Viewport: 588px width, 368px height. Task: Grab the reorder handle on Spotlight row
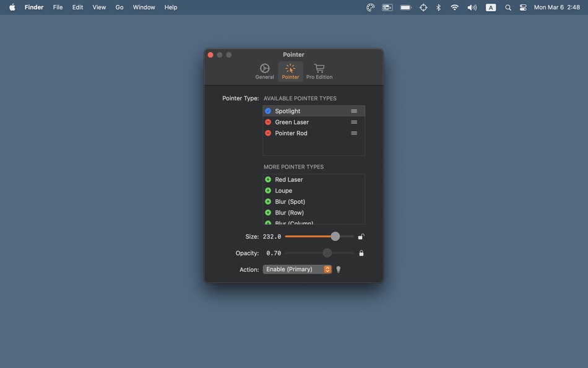pyautogui.click(x=354, y=111)
